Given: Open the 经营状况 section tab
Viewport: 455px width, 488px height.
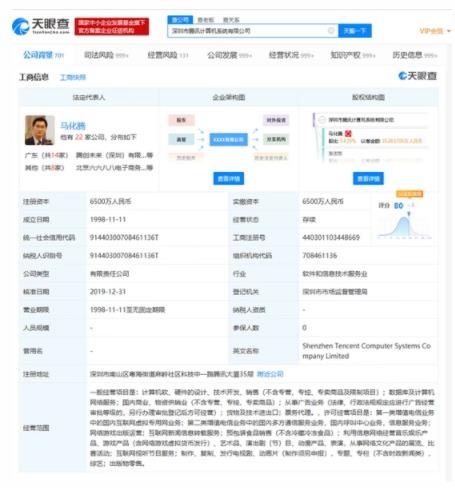Looking at the screenshot, I should tap(291, 55).
